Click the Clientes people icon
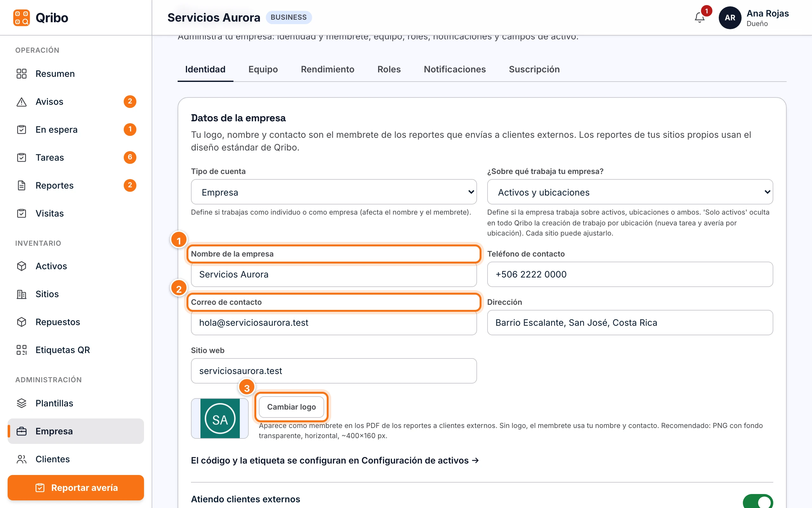812x508 pixels. click(22, 459)
